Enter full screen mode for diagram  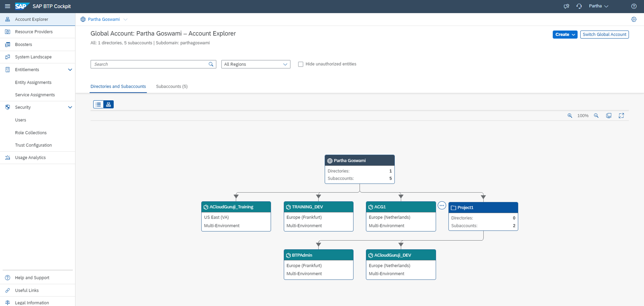point(621,116)
